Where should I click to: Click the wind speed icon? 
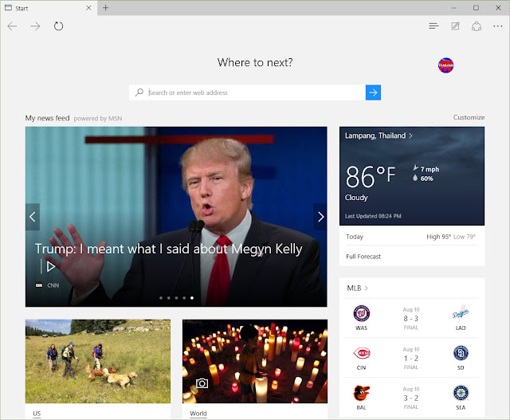pos(415,168)
